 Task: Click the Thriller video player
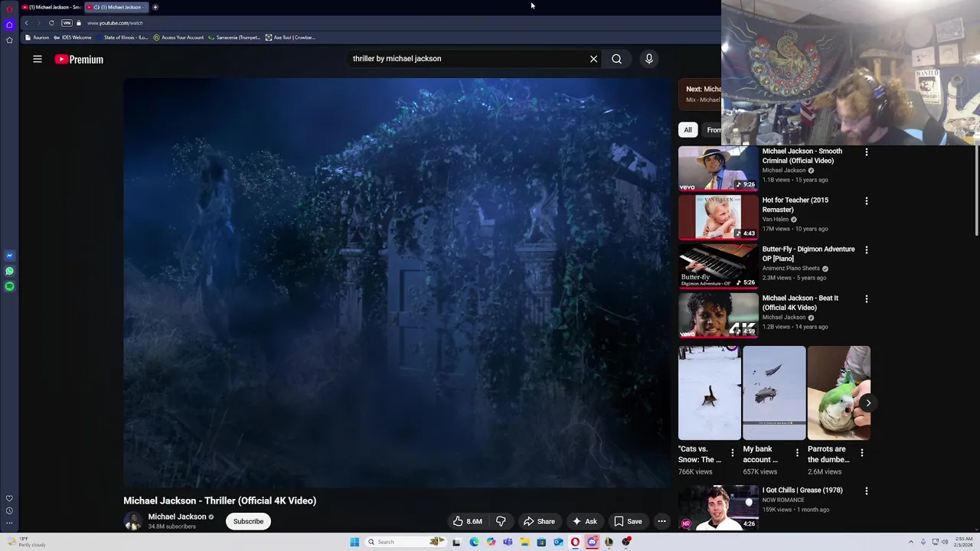[397, 282]
